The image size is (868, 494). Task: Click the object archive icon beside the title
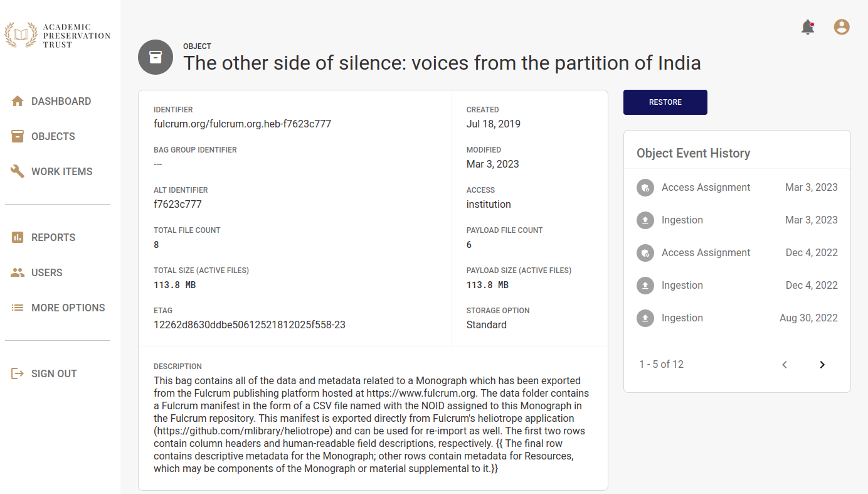coord(156,57)
